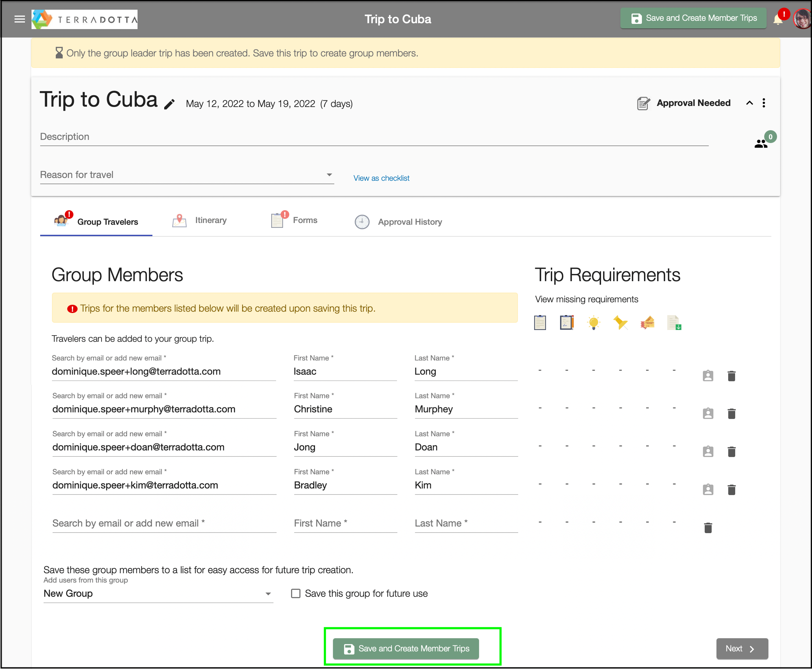This screenshot has width=812, height=669.
Task: Click Last Name field containing Kim
Action: [x=466, y=485]
